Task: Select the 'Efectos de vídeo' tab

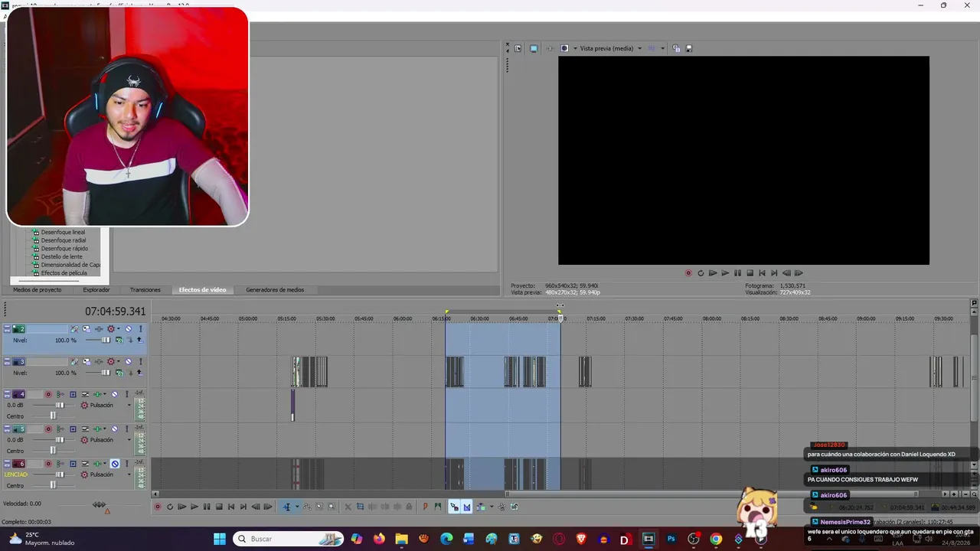Action: pyautogui.click(x=202, y=290)
